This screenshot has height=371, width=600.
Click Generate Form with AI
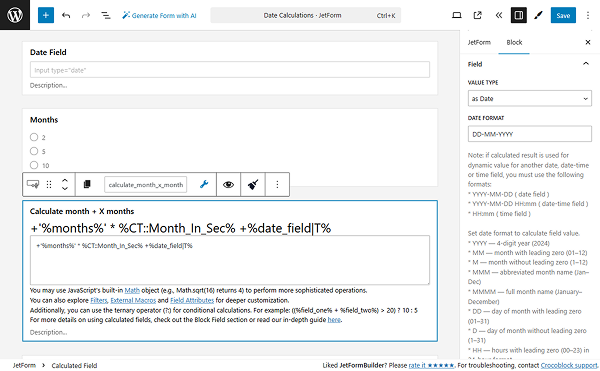(x=159, y=15)
